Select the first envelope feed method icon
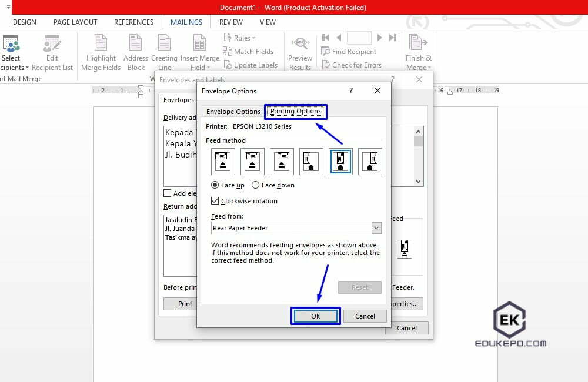 [223, 160]
